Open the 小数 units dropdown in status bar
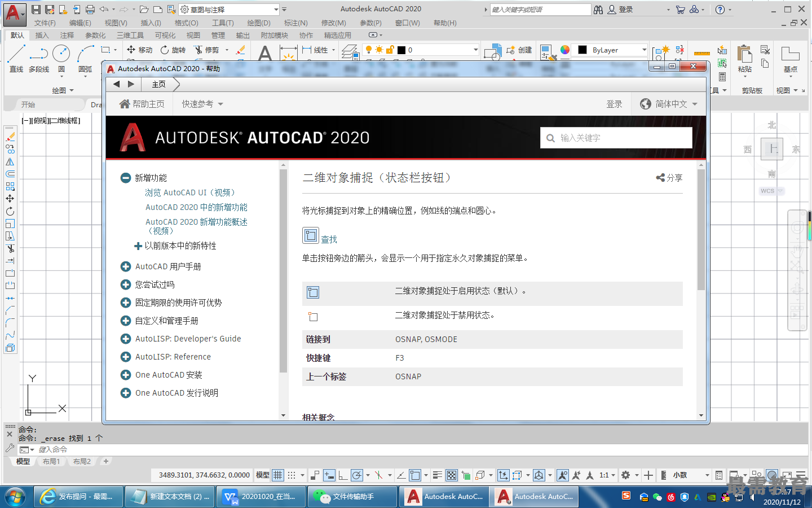The width and height of the screenshot is (812, 508). [x=691, y=475]
